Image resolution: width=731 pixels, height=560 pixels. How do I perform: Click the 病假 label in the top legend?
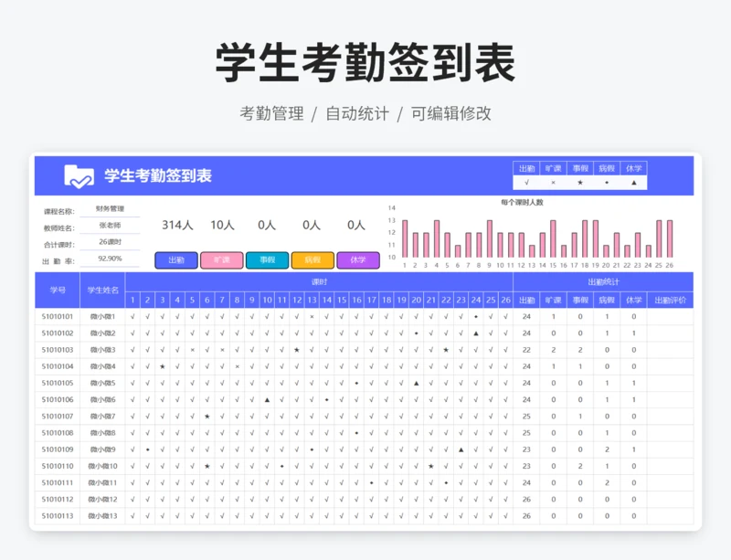tap(607, 168)
